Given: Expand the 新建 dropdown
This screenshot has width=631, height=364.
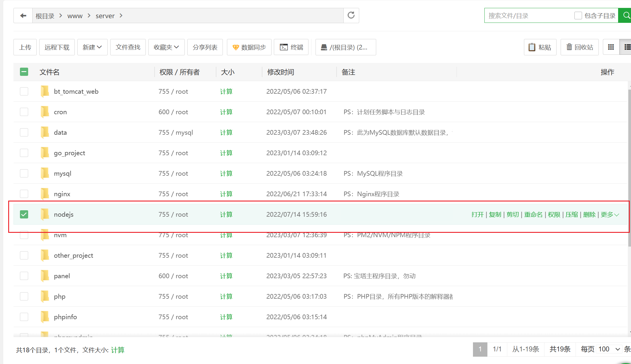Looking at the screenshot, I should point(92,47).
